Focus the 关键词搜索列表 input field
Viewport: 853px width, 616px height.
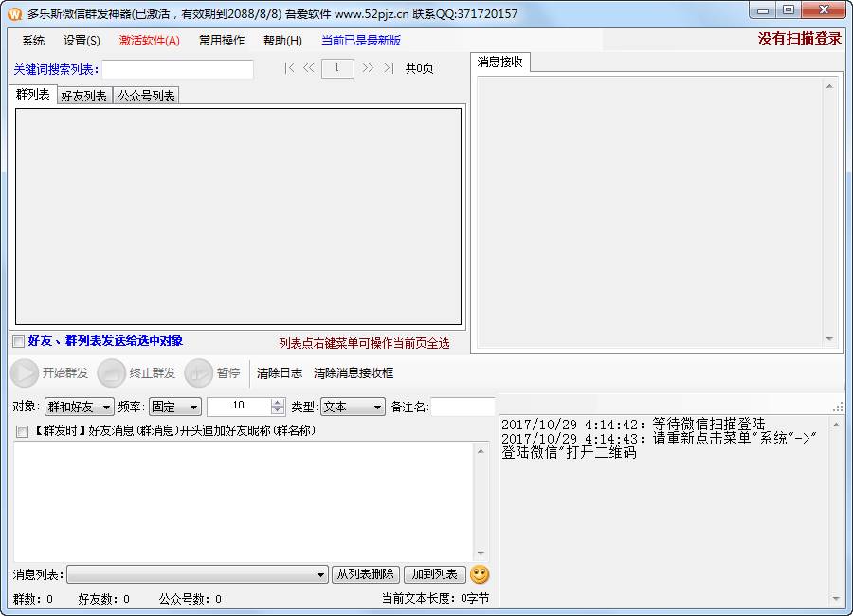click(x=178, y=69)
